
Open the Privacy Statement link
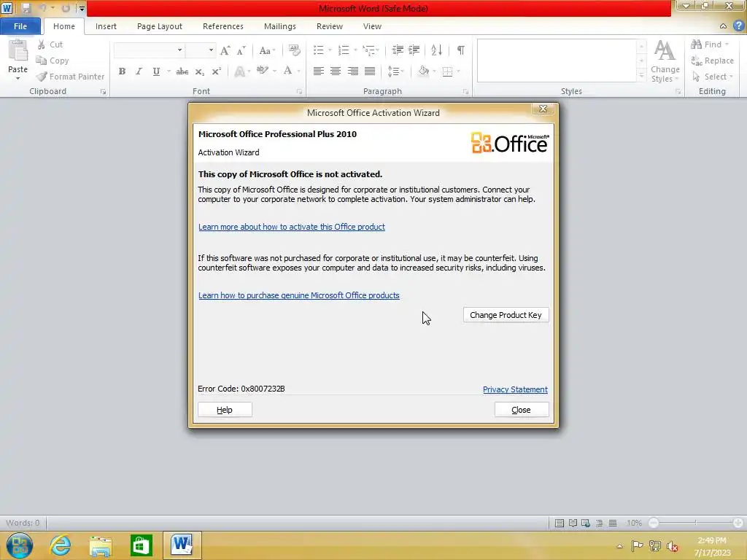(x=515, y=389)
